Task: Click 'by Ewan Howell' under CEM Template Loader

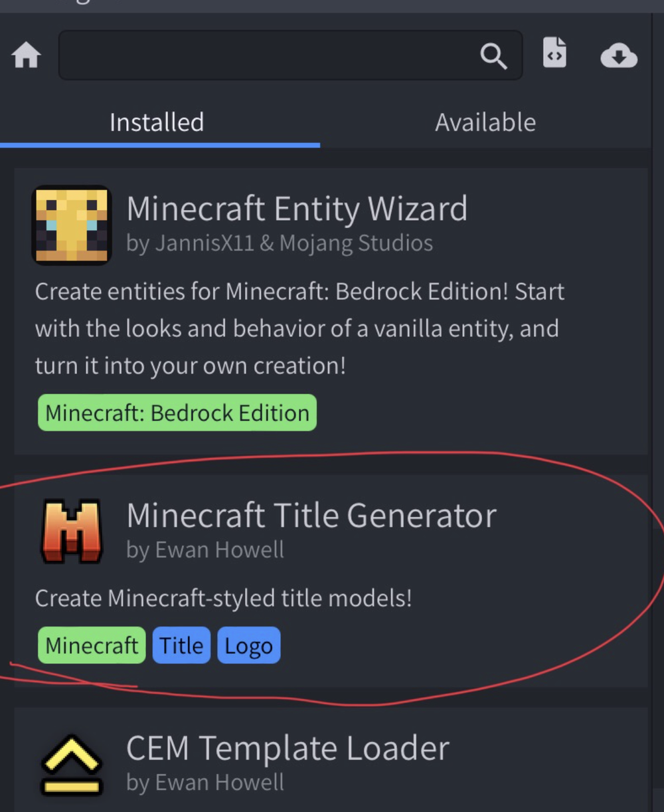Action: pos(205,783)
